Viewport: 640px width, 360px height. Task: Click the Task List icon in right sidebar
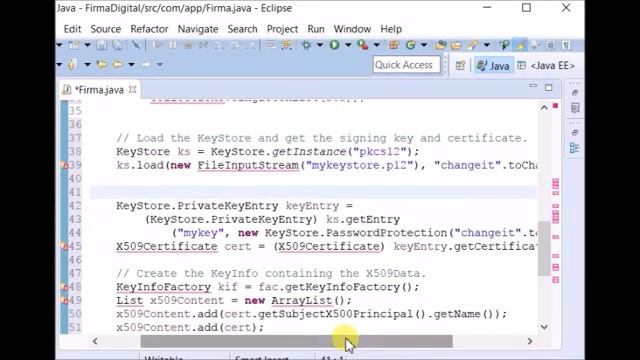click(x=575, y=108)
